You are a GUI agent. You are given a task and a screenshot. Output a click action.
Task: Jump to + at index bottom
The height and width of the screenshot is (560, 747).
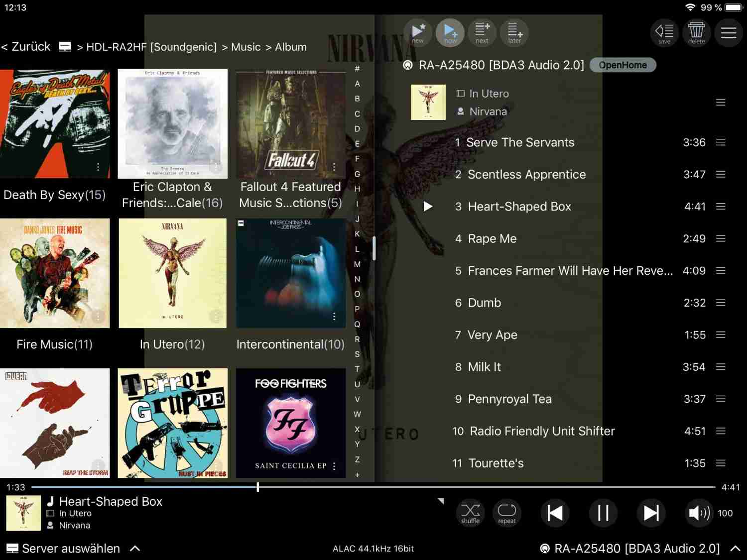click(x=357, y=475)
